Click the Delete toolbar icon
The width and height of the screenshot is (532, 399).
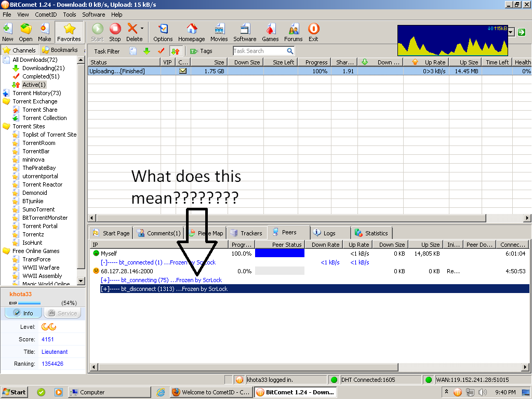(x=134, y=32)
